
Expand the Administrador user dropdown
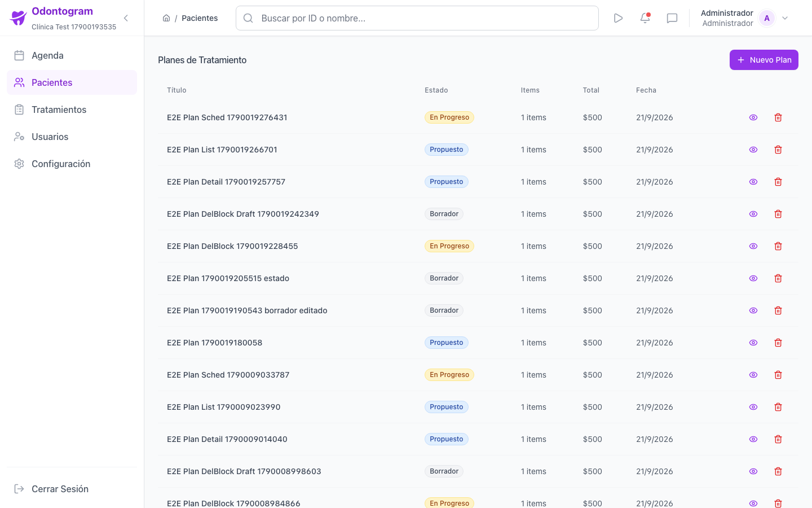[785, 18]
